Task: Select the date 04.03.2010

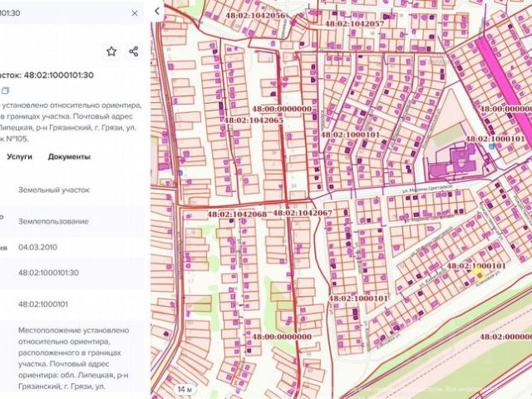Action: coord(37,248)
